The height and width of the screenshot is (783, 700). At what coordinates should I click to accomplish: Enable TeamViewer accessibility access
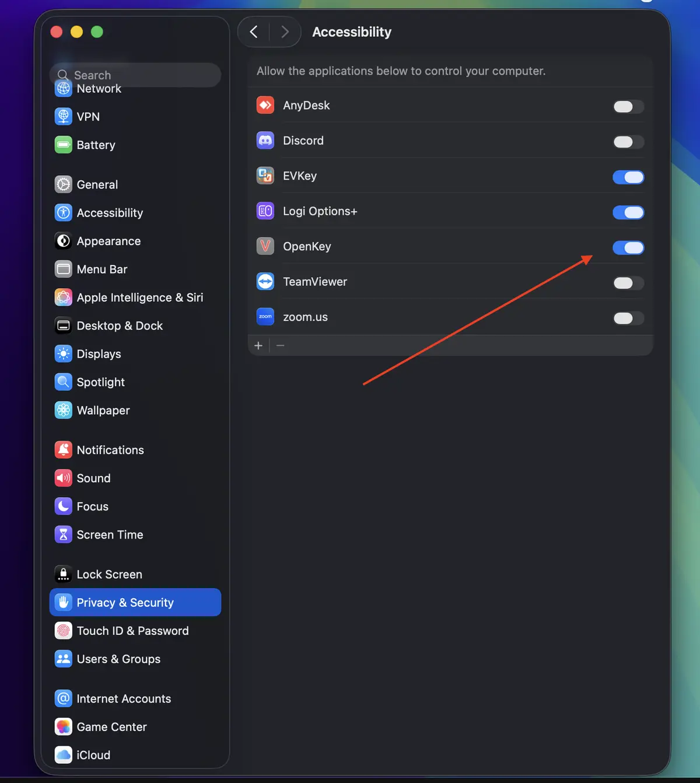pos(628,283)
